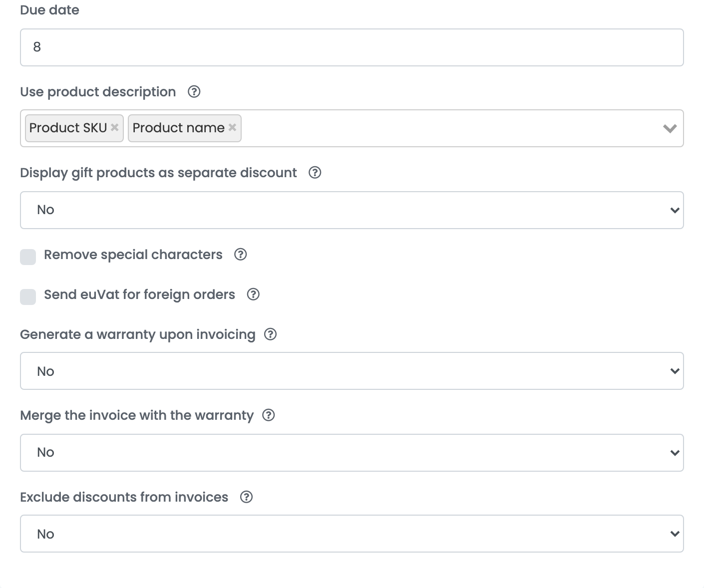Screen dimensions: 704x588
Task: Remove the Product name tag
Action: coord(232,127)
